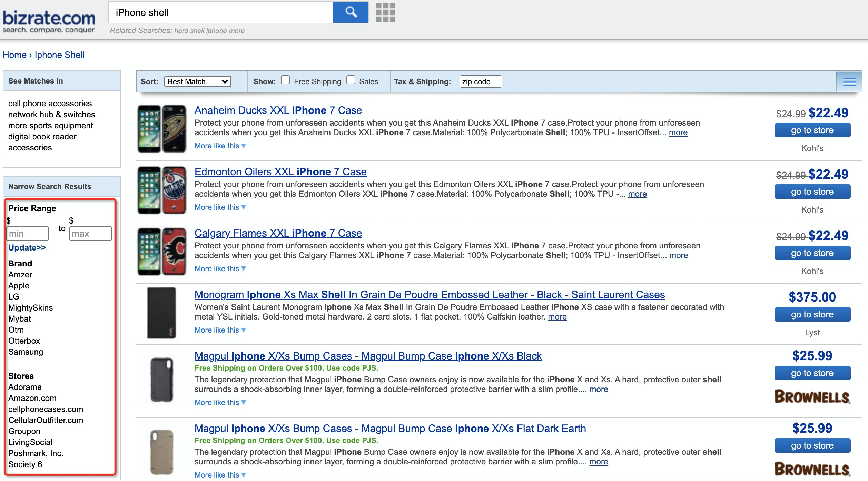
Task: Open Flat Dark Earth bump case thumbnail
Action: (x=162, y=452)
